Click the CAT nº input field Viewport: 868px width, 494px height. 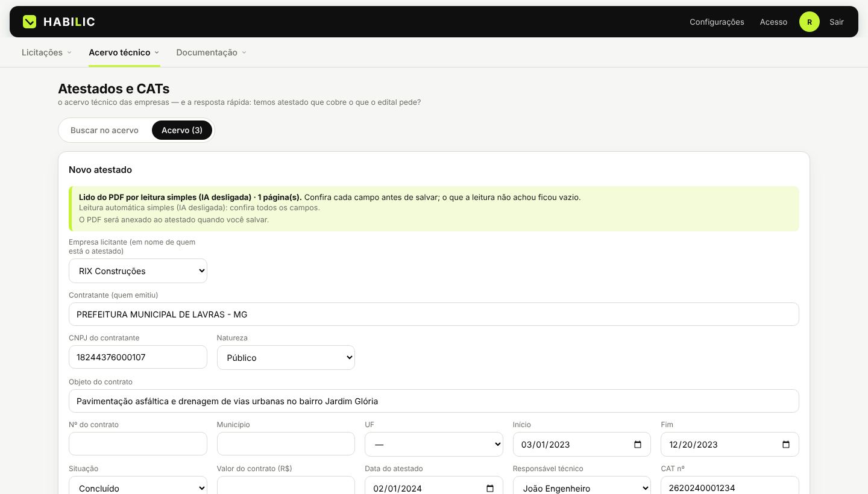(x=730, y=486)
